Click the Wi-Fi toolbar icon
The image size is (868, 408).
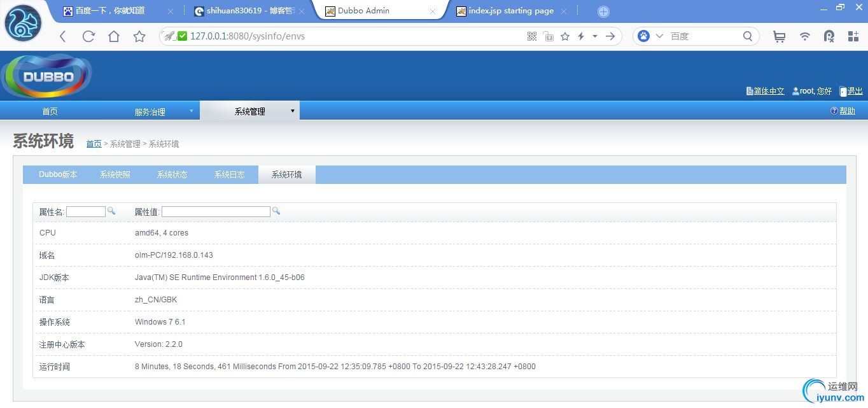[805, 36]
